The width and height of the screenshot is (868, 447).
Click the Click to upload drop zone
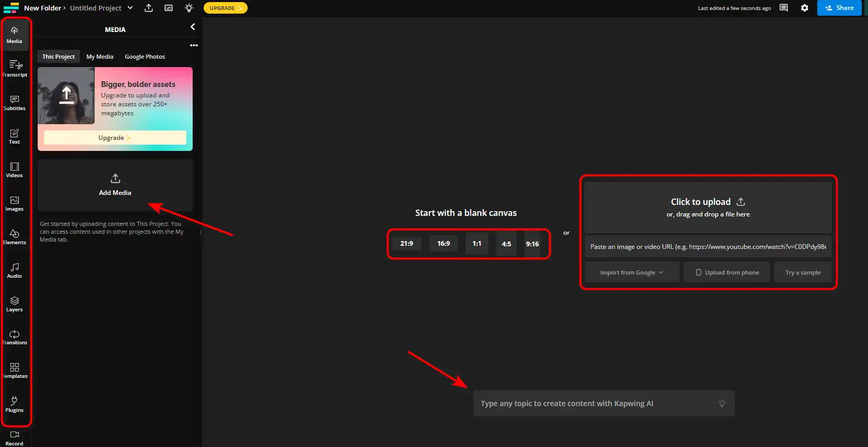708,208
